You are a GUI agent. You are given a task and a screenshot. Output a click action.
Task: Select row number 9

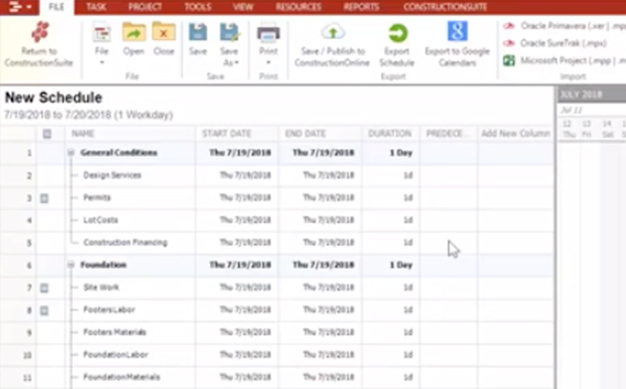29,332
